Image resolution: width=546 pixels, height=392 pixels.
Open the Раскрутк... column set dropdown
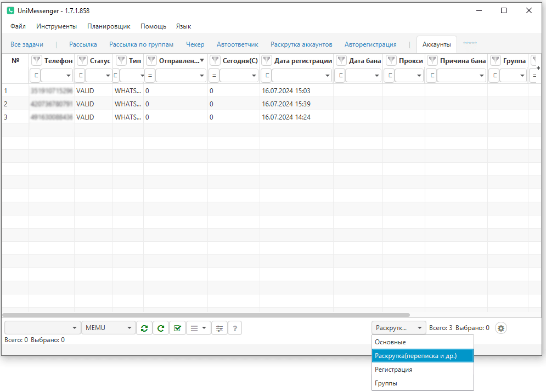(x=399, y=328)
